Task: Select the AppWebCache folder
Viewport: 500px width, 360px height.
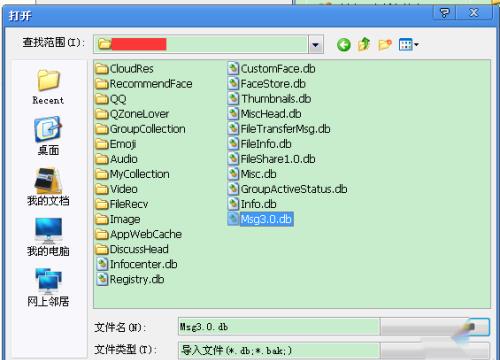Action: click(139, 234)
